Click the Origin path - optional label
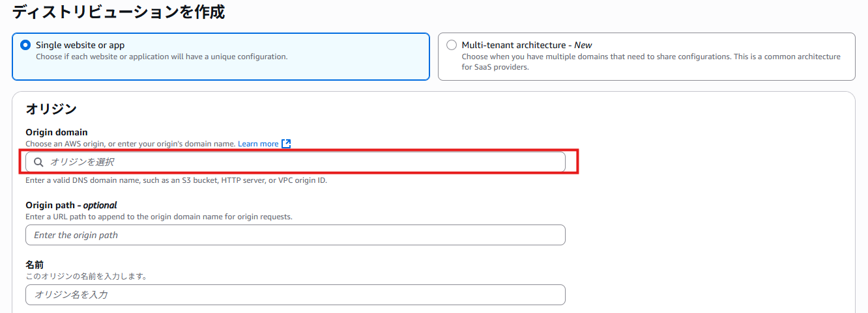Screen dimensions: 868x313 tap(71, 205)
